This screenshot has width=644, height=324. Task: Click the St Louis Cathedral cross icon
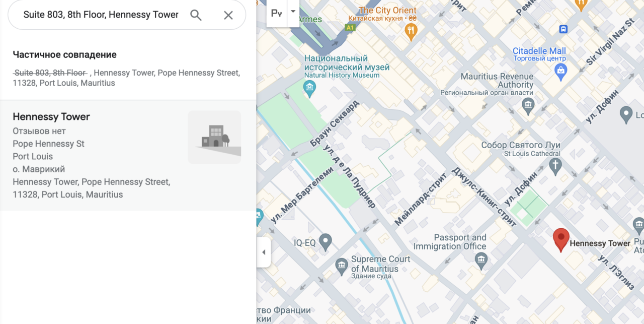[555, 166]
